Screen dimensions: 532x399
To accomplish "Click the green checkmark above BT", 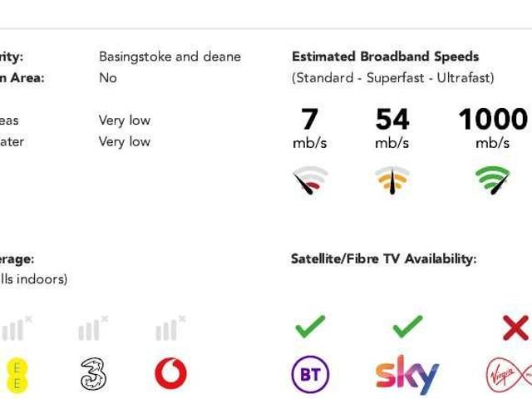I will click(310, 327).
